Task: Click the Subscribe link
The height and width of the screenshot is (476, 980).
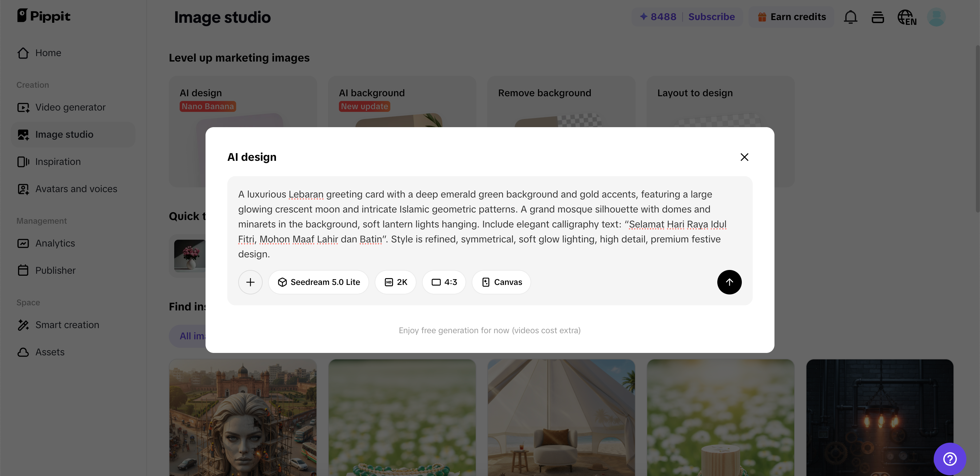Action: (x=712, y=17)
